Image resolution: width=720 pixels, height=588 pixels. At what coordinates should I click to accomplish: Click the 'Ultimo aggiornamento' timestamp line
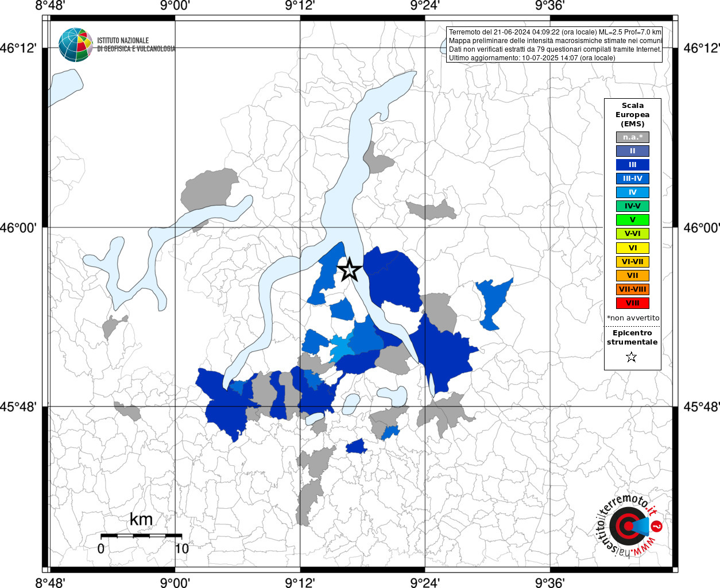[532, 58]
